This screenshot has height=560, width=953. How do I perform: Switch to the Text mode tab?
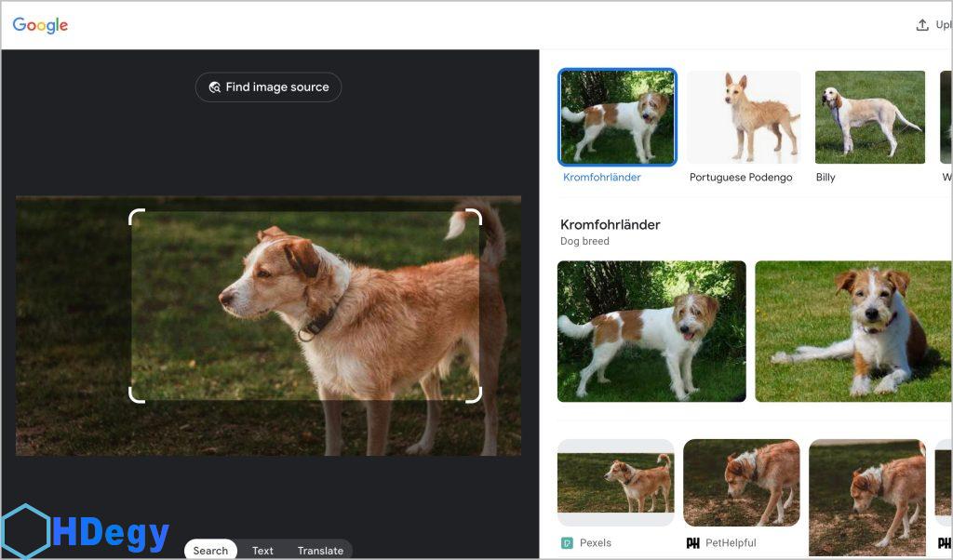coord(262,550)
